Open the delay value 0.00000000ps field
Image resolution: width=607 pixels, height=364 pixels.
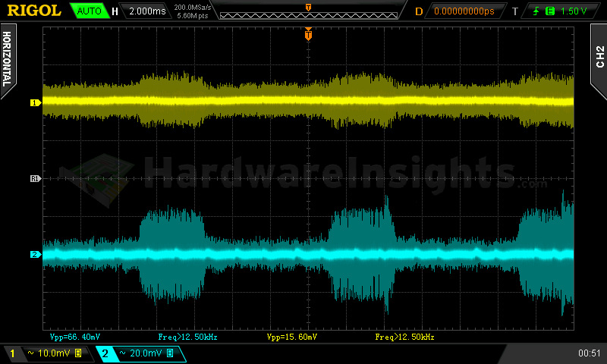point(464,11)
